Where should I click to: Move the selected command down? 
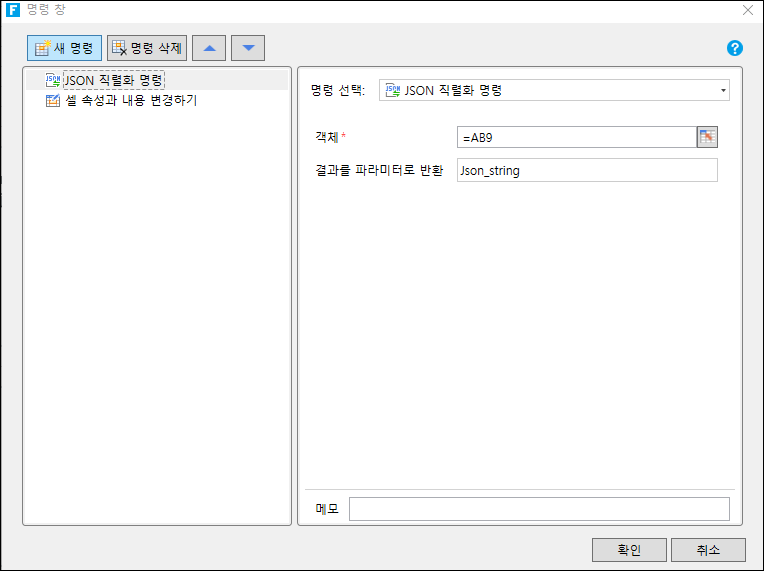point(248,48)
